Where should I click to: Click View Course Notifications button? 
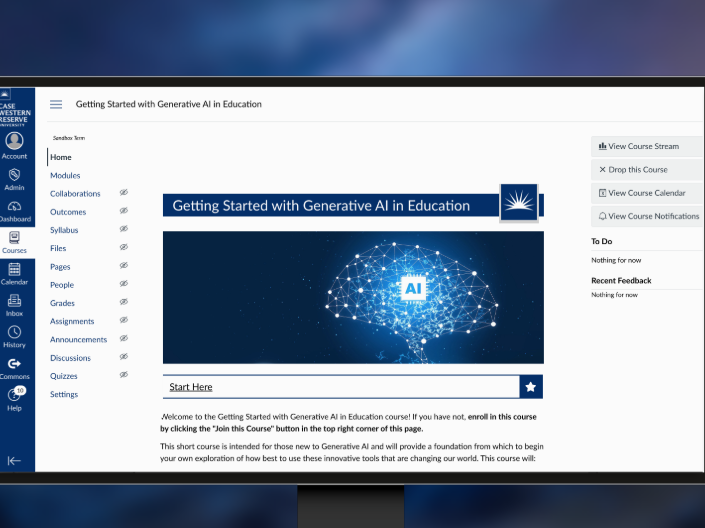coord(647,216)
